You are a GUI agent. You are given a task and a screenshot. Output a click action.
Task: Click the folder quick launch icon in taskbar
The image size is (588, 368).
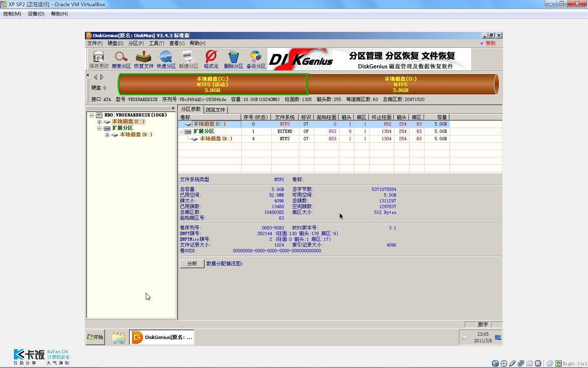coord(118,337)
